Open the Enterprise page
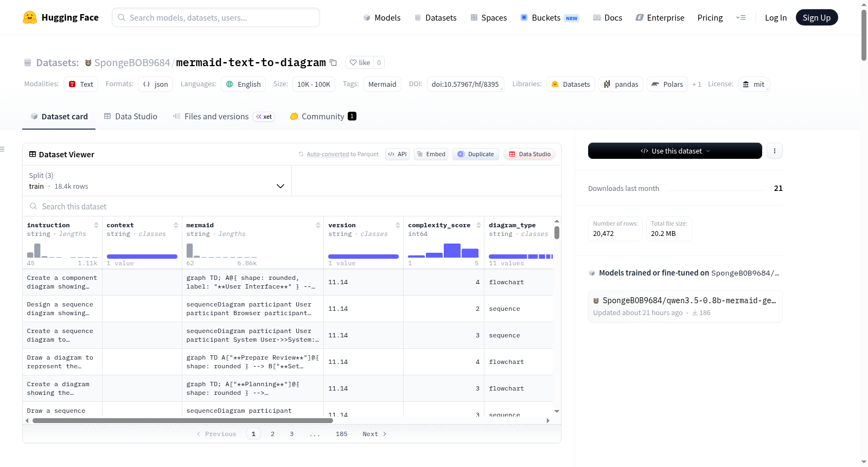 660,18
